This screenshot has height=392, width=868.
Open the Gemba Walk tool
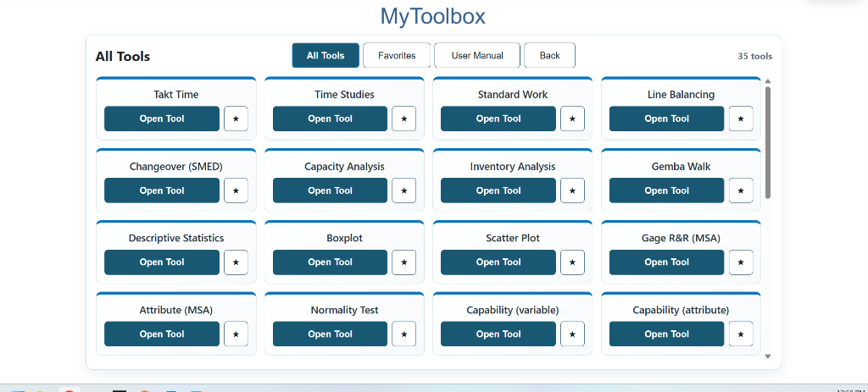tap(666, 190)
